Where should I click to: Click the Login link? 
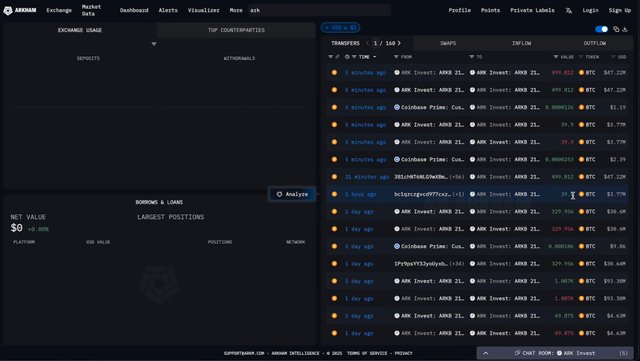(590, 10)
